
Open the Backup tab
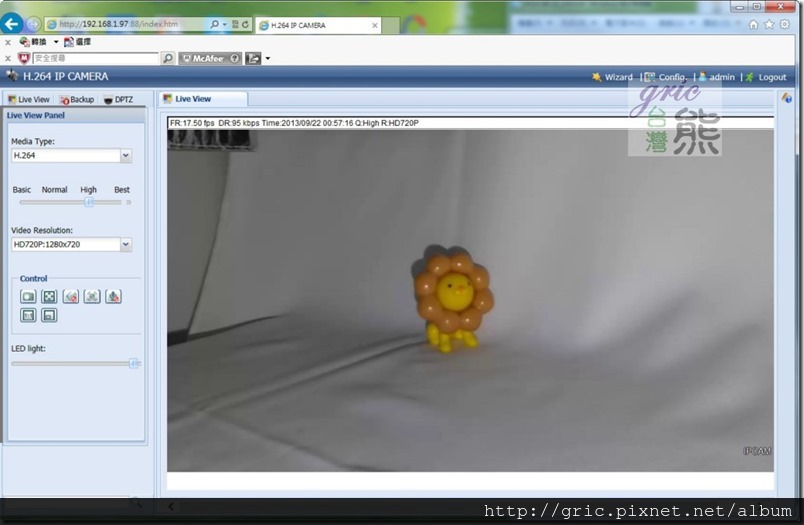coord(77,99)
